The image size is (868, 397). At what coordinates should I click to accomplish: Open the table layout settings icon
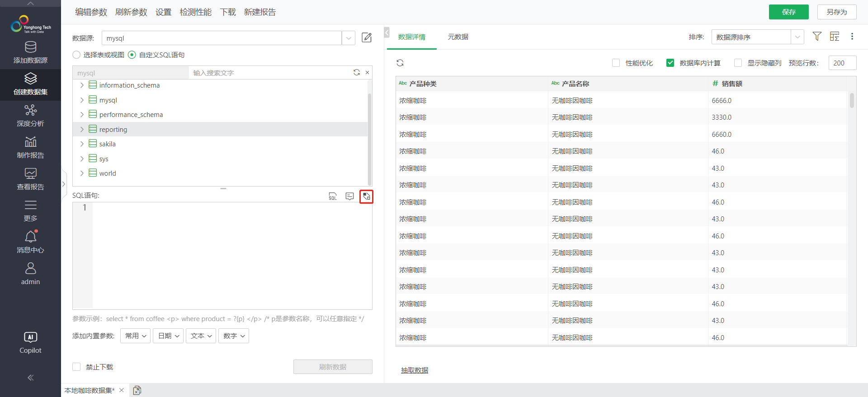click(835, 36)
